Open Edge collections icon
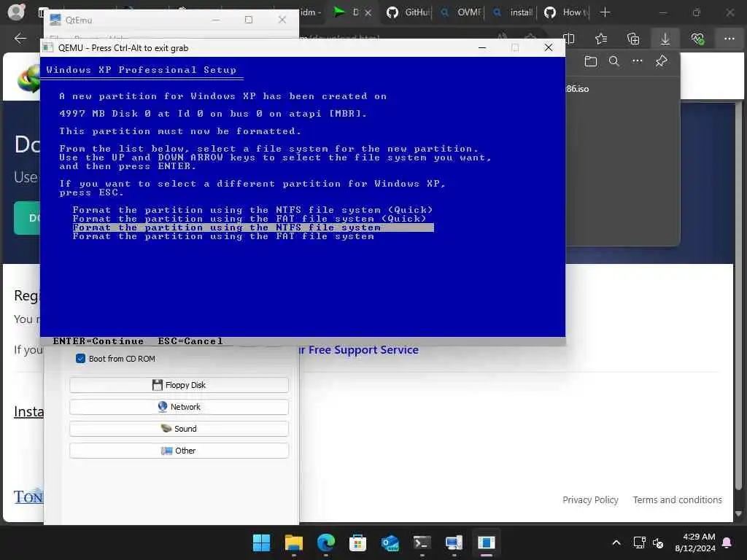The image size is (747, 560). (x=633, y=39)
